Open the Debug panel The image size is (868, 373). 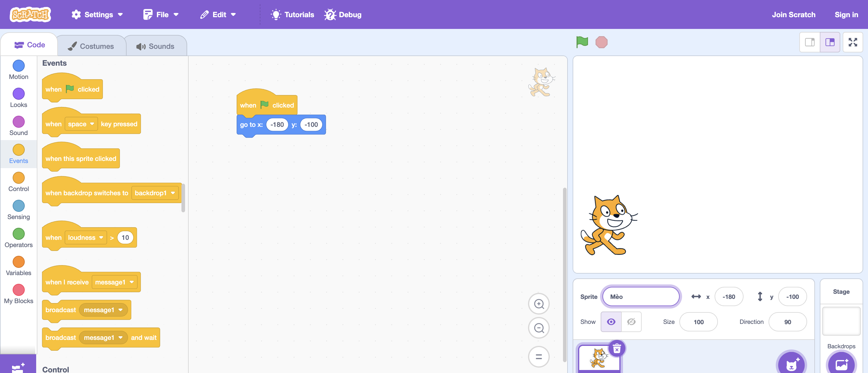coord(343,14)
